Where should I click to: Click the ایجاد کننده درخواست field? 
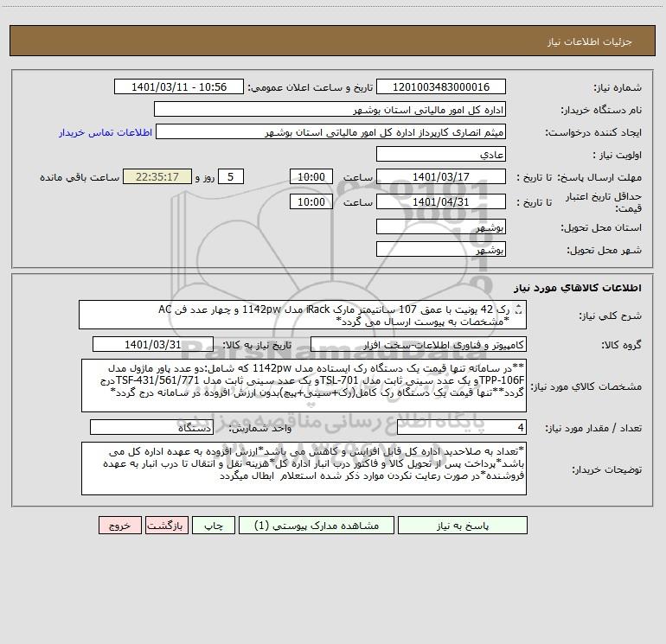point(330,131)
